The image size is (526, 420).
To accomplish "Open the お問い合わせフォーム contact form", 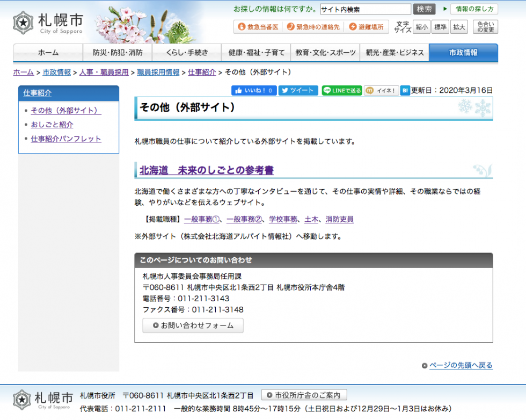I will tap(193, 325).
